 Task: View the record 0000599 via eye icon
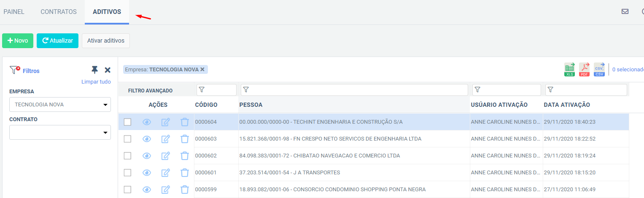pyautogui.click(x=147, y=190)
